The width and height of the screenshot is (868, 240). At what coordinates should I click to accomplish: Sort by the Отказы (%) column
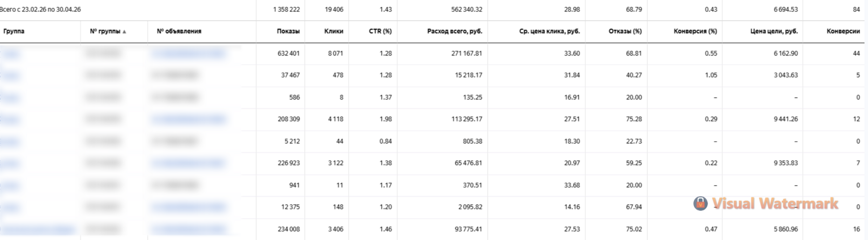[x=625, y=31]
